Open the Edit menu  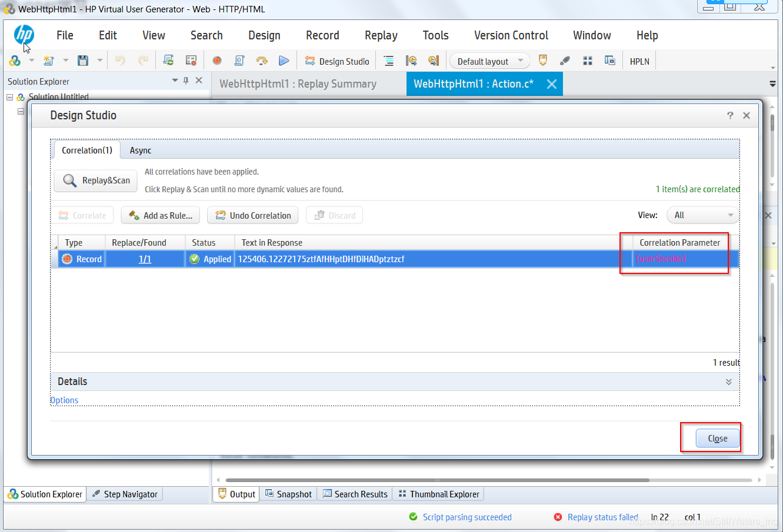point(108,35)
